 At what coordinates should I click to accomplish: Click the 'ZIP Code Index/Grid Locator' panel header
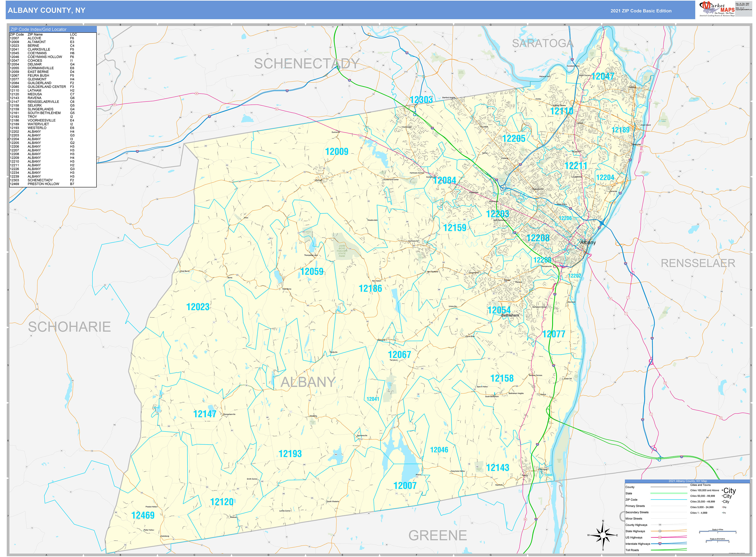tap(53, 29)
